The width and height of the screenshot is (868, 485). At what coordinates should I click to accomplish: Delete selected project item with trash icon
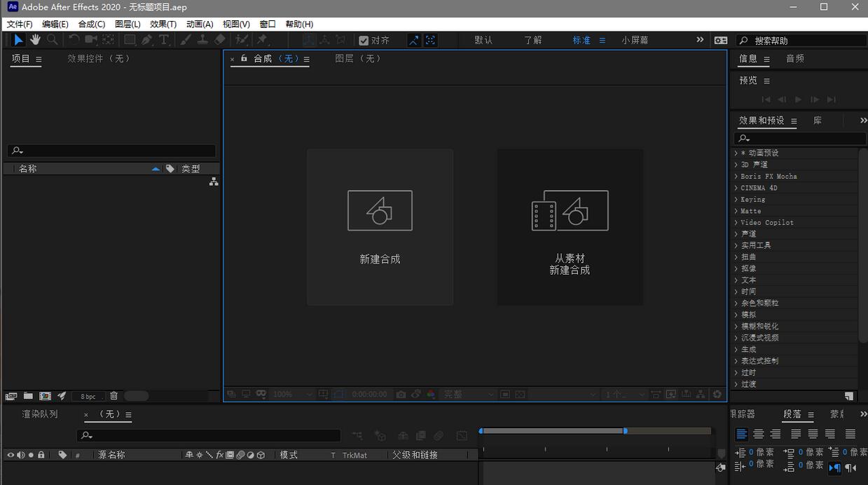click(x=113, y=396)
